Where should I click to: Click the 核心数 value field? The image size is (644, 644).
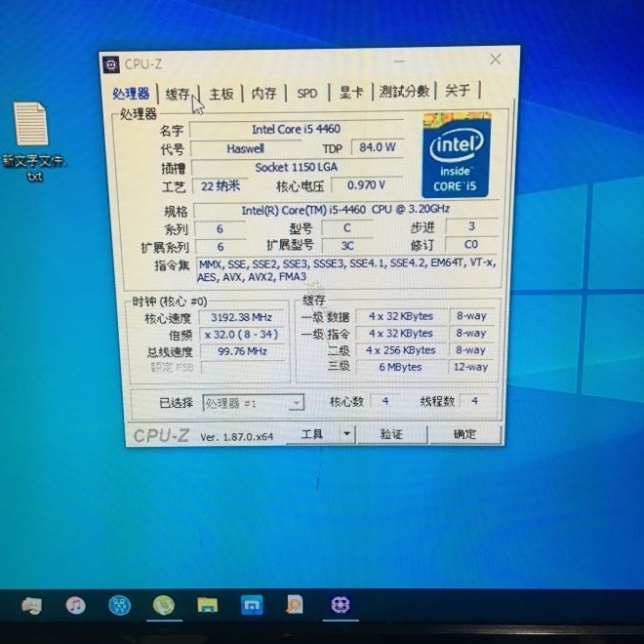coord(385,401)
